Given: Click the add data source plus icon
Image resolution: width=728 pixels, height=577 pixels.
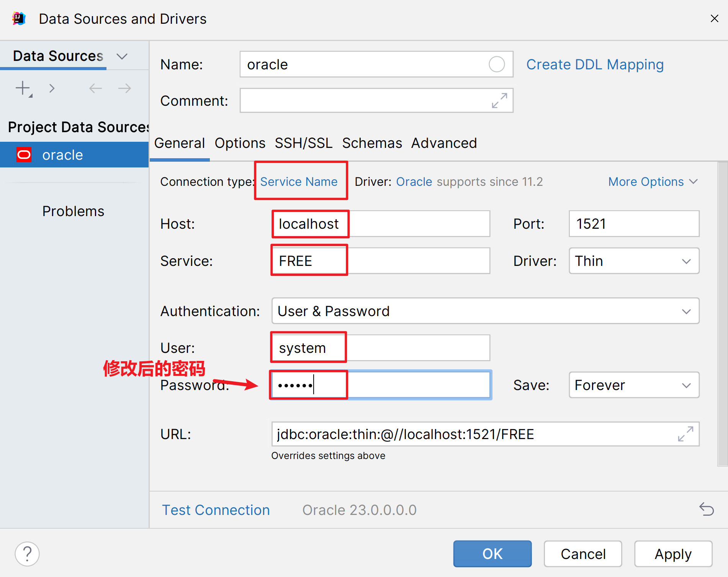Looking at the screenshot, I should (23, 89).
